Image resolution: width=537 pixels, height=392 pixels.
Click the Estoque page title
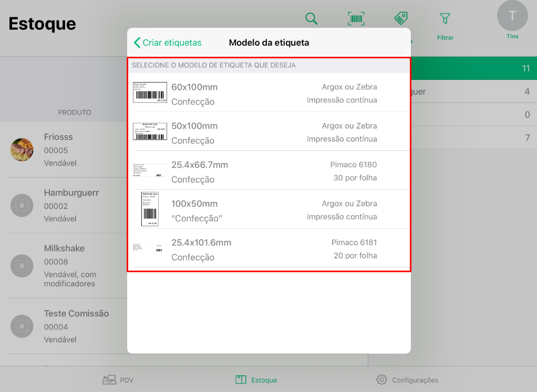(42, 24)
